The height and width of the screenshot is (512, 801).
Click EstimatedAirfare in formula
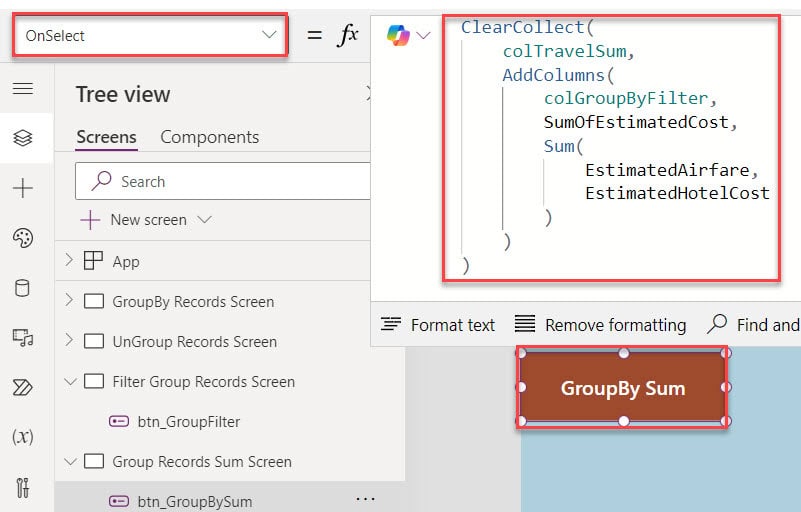point(667,170)
